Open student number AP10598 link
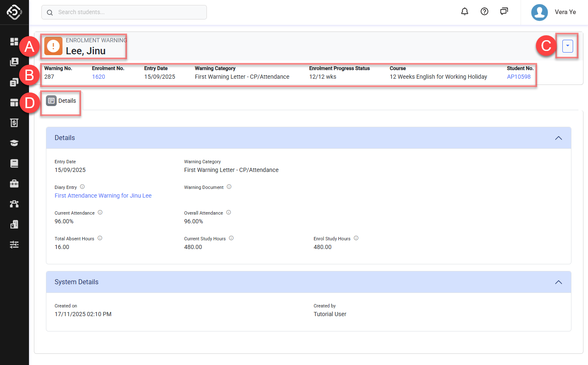 pos(518,77)
